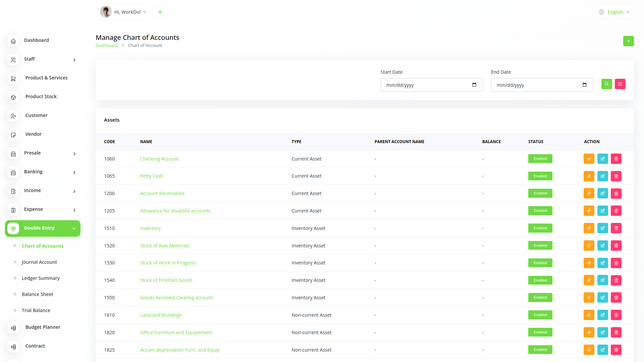The image size is (644, 362).
Task: Click the green search filter icon
Action: pos(606,84)
